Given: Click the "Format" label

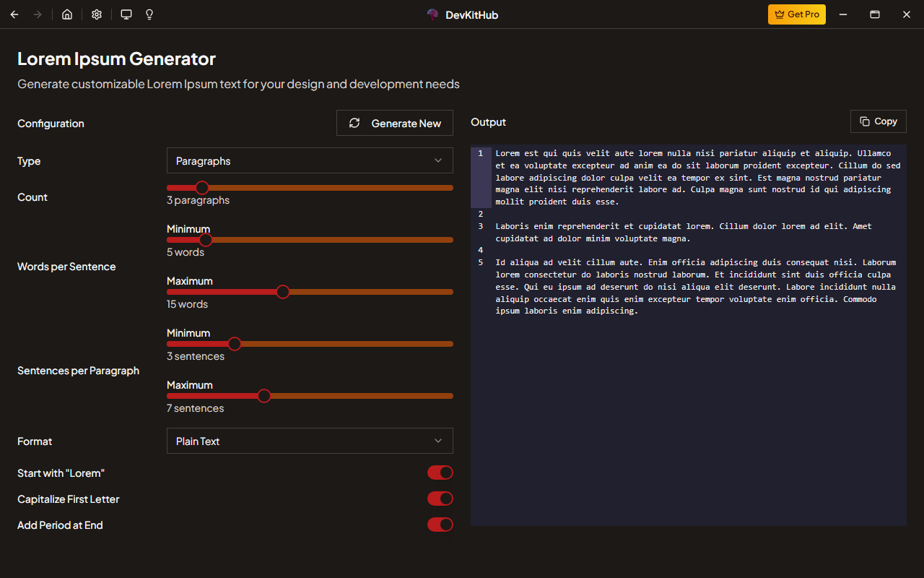Looking at the screenshot, I should 35,441.
